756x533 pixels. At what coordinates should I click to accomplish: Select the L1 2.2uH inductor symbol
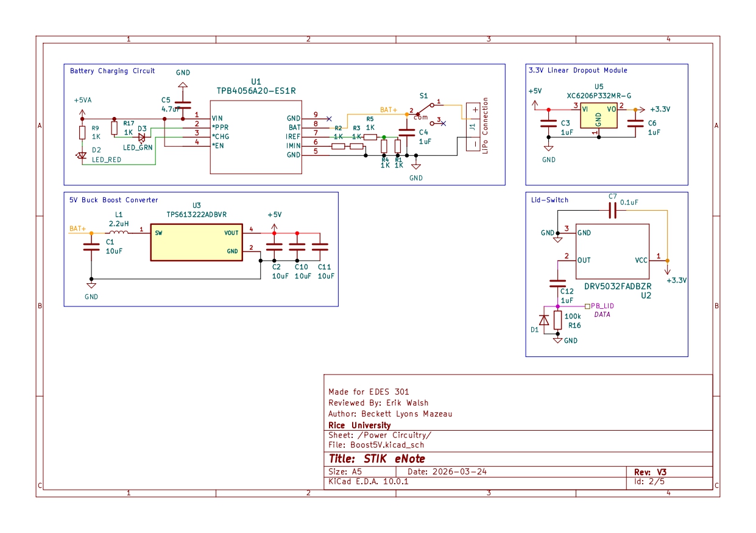pos(119,231)
